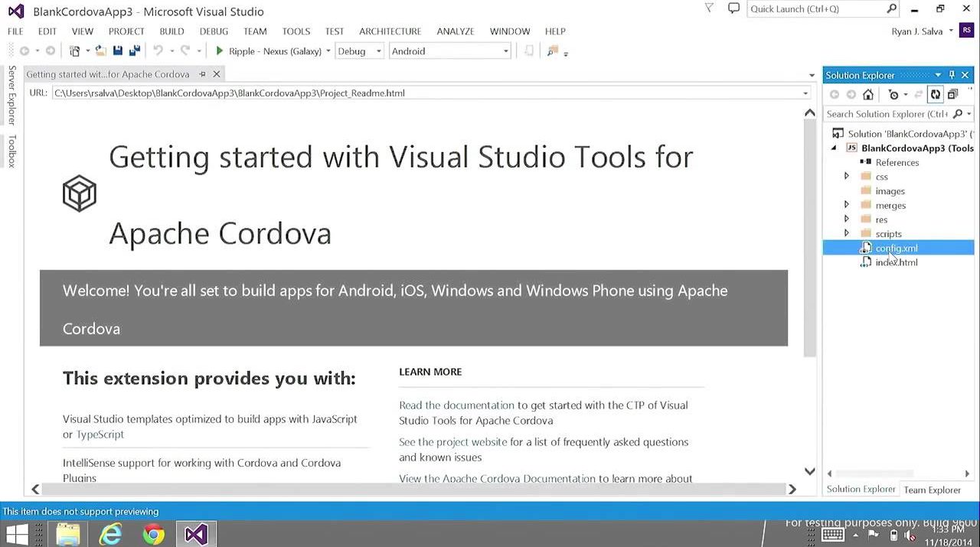Click the horizontal scrollbar under the document
Screen dimensions: 980x547
tap(413, 489)
